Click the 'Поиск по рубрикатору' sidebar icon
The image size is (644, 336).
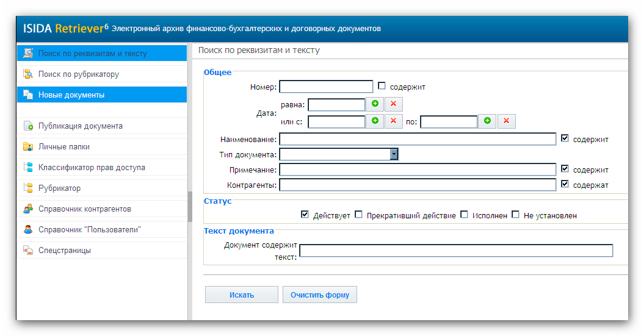[28, 74]
